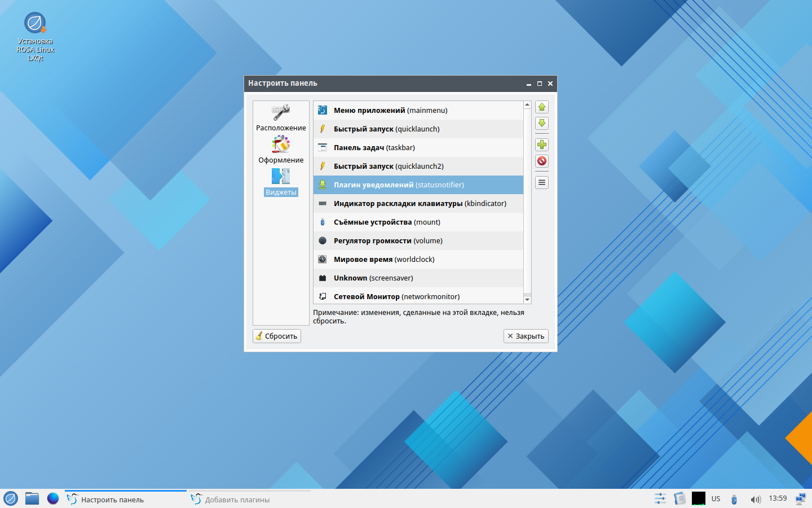Click the network monitor tray icon

click(x=801, y=498)
